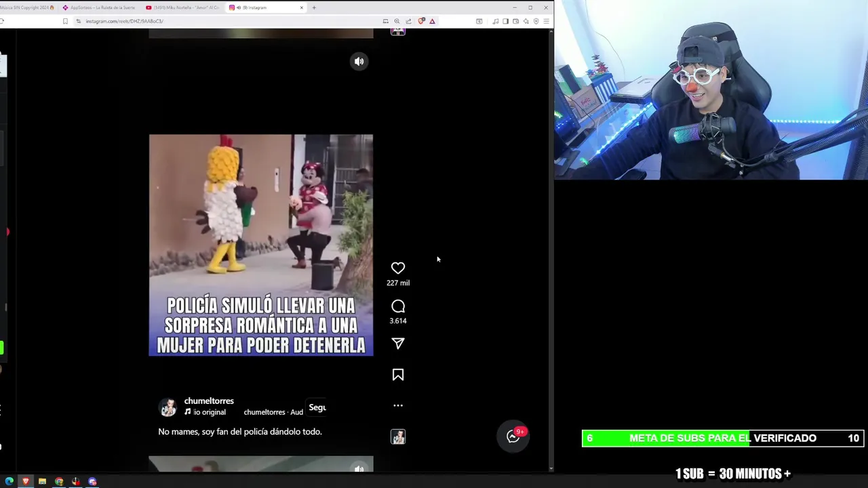Open the OBS recording icon in taskbar
868x488 pixels.
pos(76,481)
